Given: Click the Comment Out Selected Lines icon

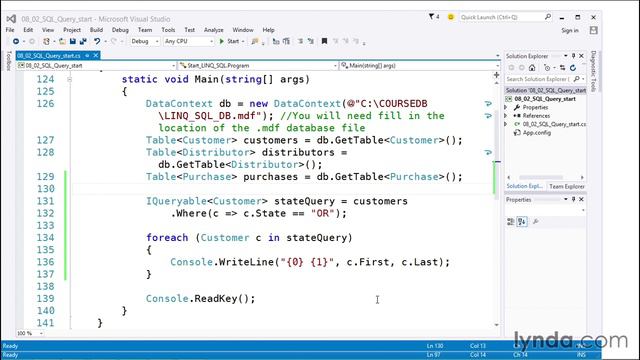Looking at the screenshot, I should [276, 41].
